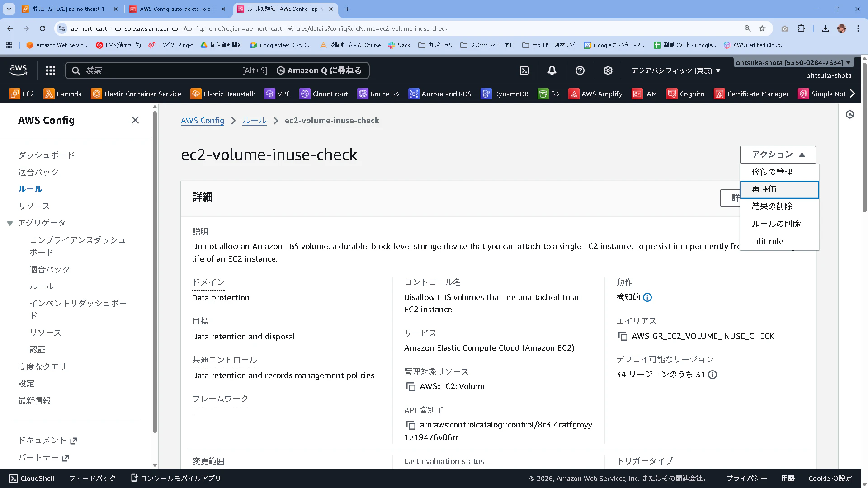
Task: Open the アジアパシフィック (東京) region selector
Action: [676, 70]
